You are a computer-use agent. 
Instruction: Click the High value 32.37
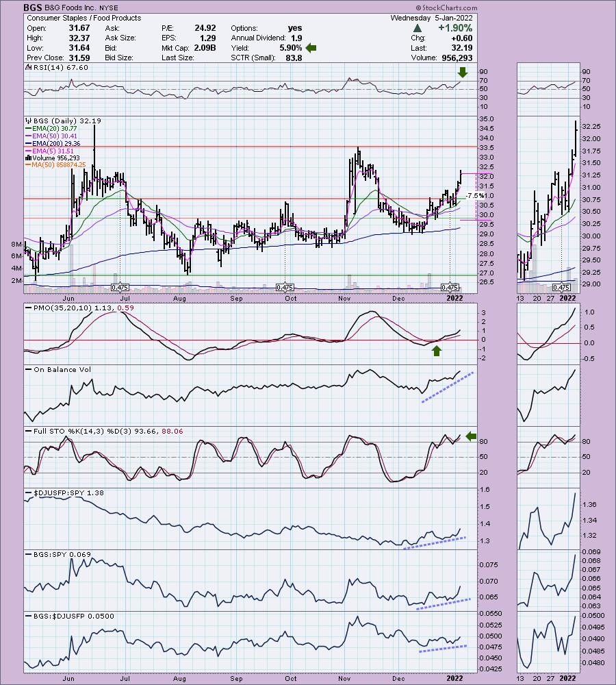[x=79, y=38]
